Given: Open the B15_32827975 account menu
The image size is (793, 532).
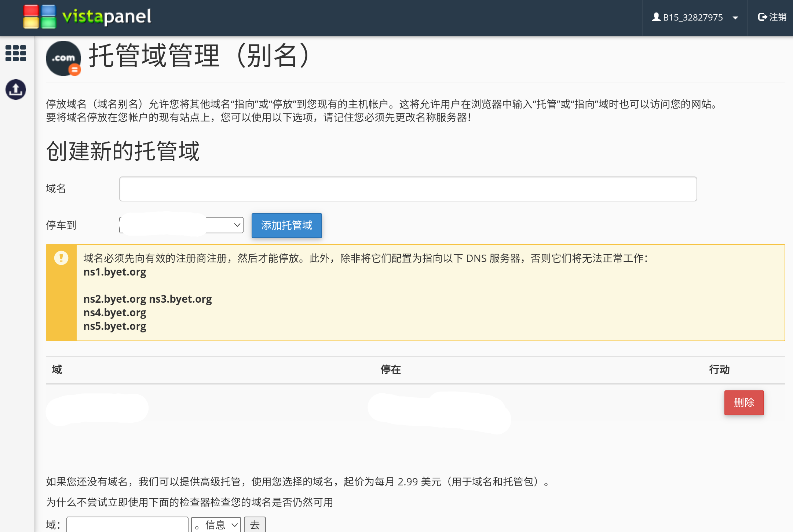Looking at the screenshot, I should [692, 18].
